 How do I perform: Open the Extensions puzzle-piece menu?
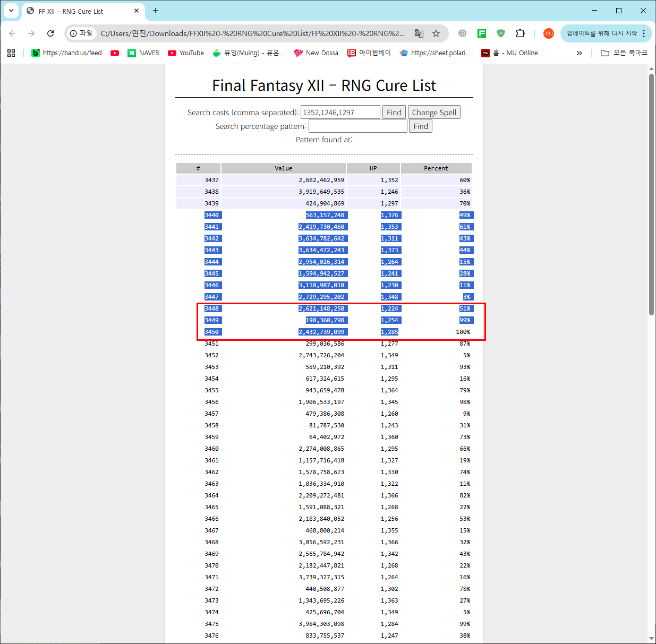tap(520, 33)
